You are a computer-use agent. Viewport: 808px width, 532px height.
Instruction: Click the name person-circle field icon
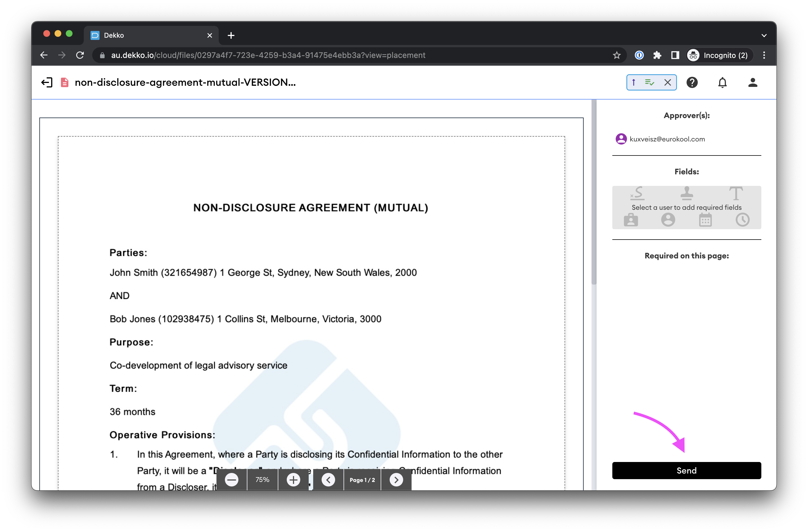[x=668, y=220]
